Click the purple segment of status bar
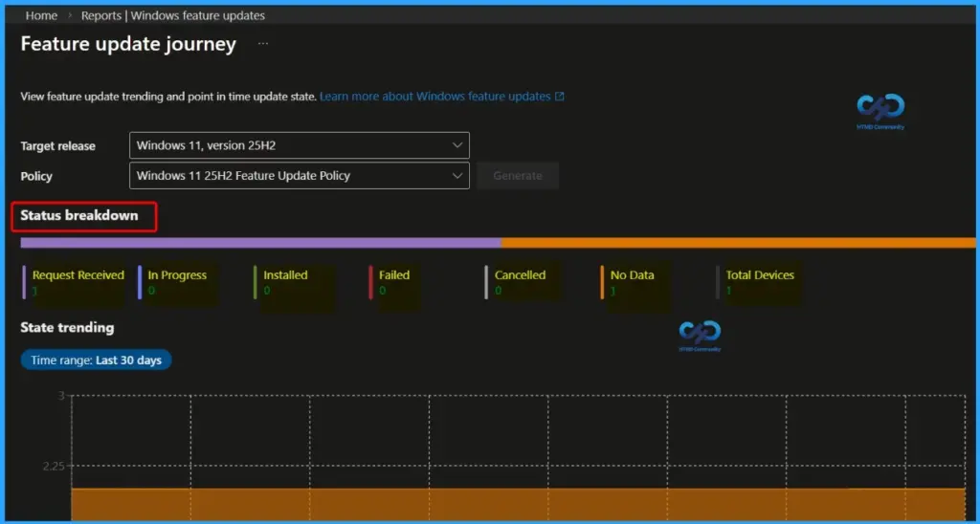 tap(260, 243)
